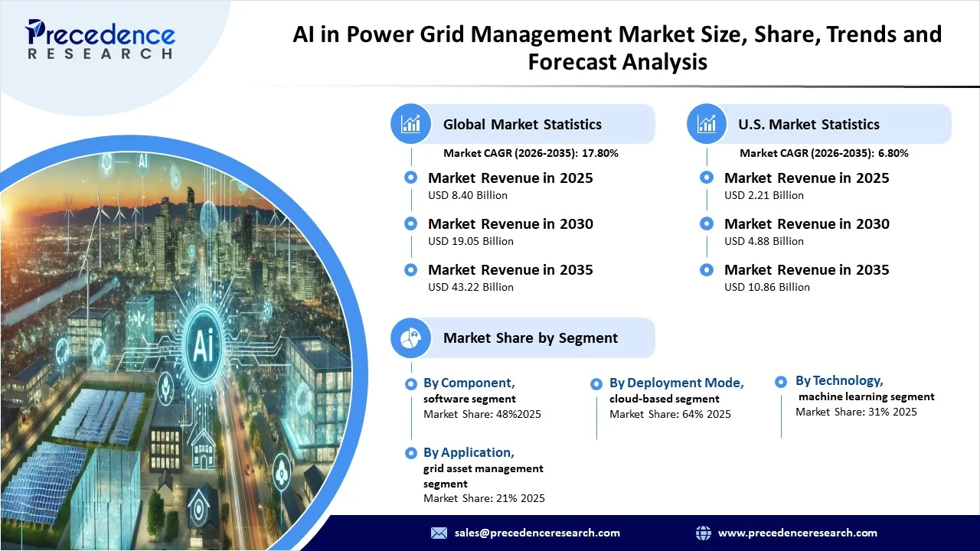Open the sales@precedenceresearch.com email link
The image size is (980, 551).
click(x=537, y=533)
